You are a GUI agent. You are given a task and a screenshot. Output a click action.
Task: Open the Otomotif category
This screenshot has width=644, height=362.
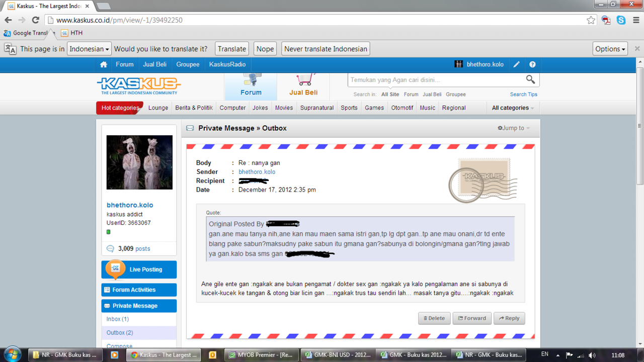tap(402, 108)
